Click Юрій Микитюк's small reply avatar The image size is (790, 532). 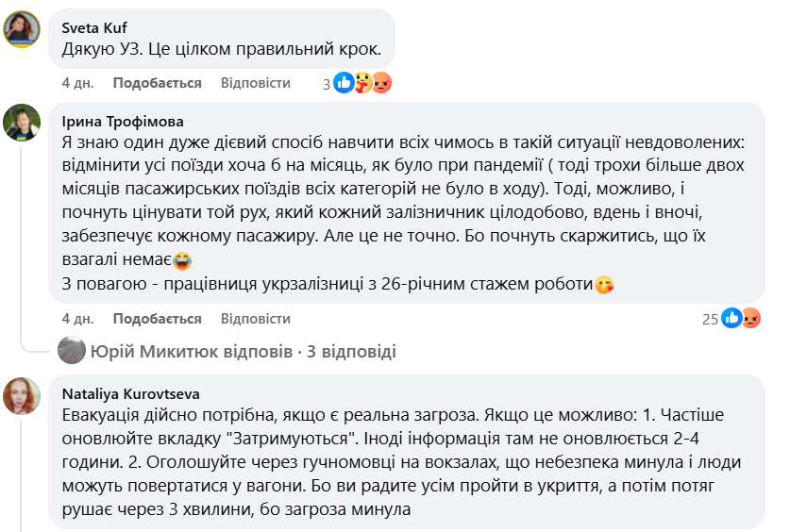(x=72, y=351)
